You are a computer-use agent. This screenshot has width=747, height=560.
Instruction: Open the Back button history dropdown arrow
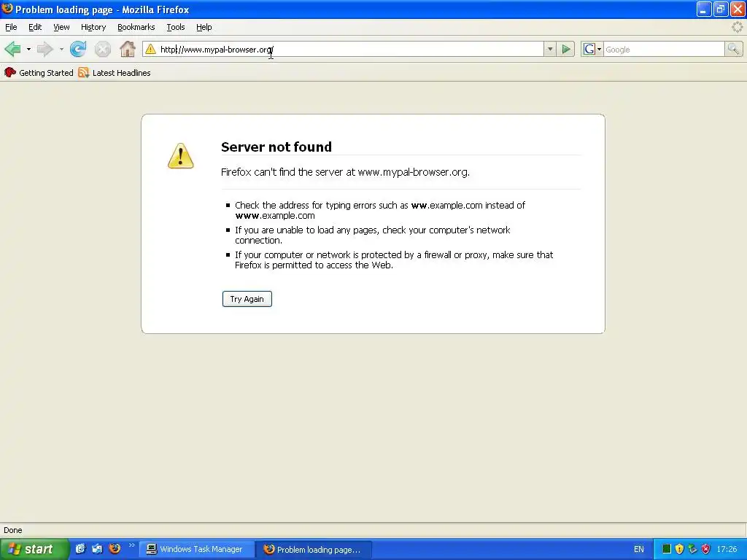(28, 49)
